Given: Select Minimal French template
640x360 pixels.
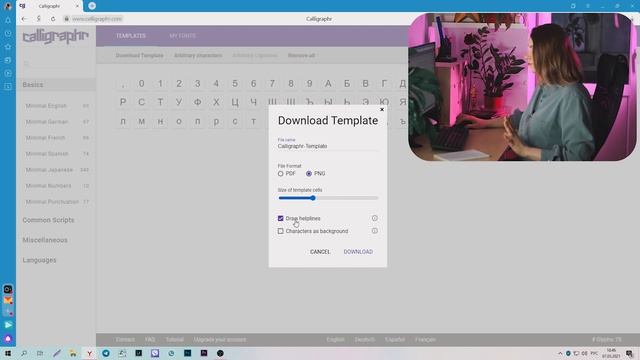Looking at the screenshot, I should tap(56, 138).
